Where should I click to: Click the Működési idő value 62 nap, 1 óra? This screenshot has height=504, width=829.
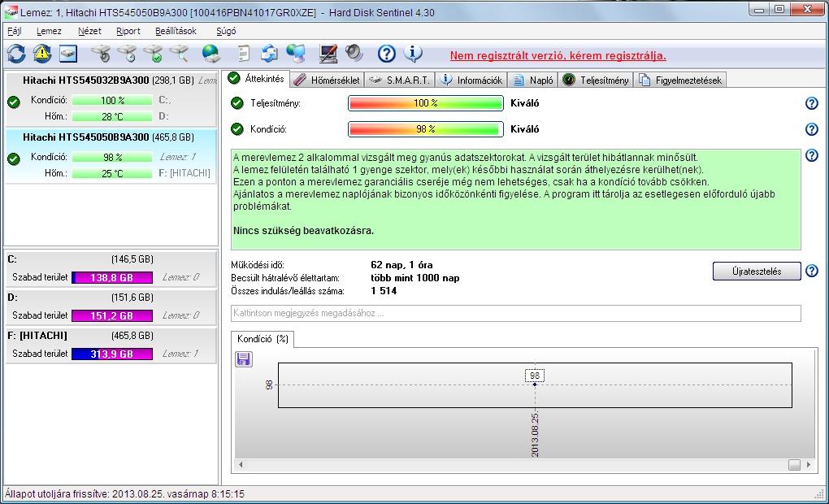[401, 265]
